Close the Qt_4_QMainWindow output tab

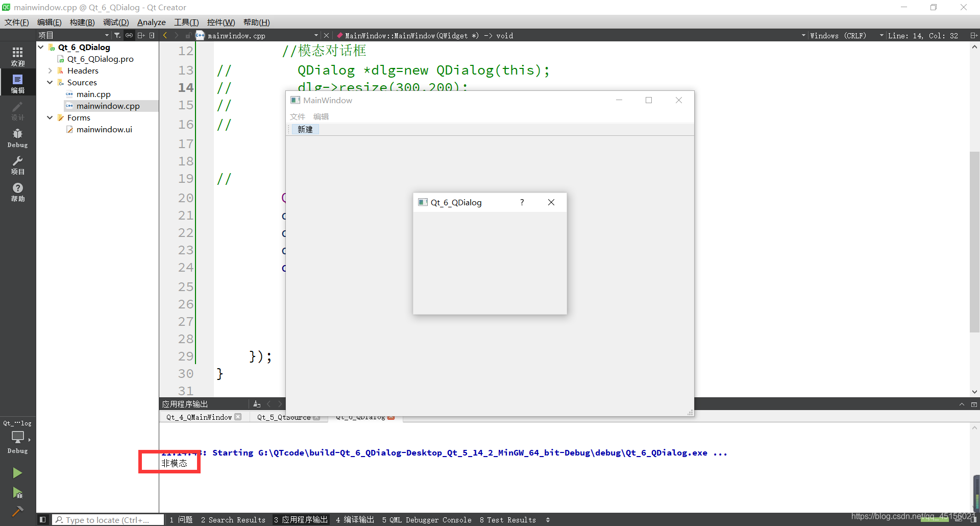[238, 417]
